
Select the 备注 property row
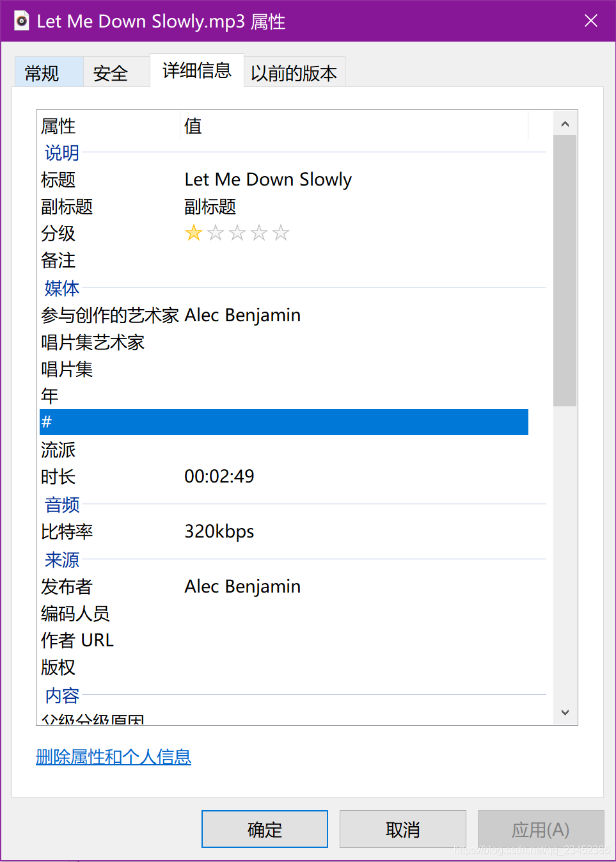point(284,260)
